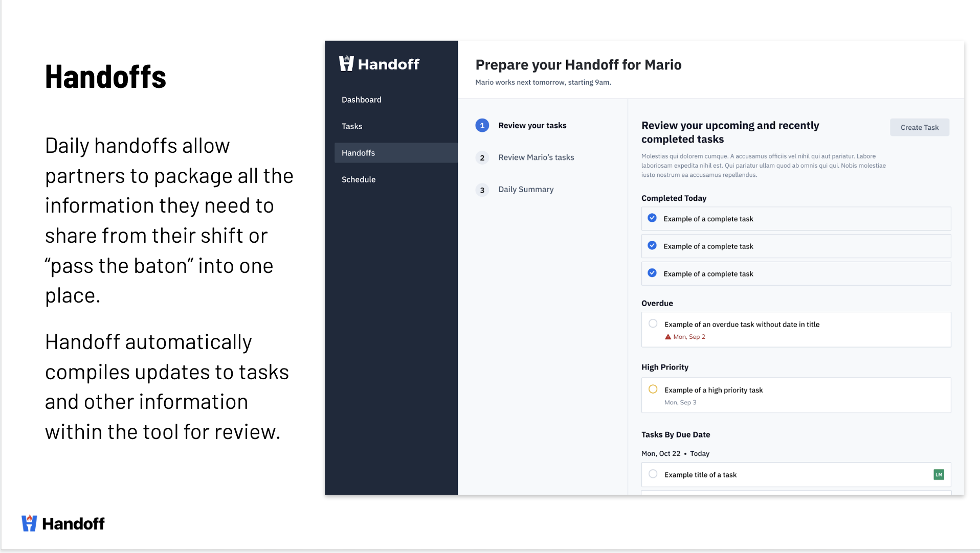Viewport: 980px width, 553px height.
Task: Jump to the Daily Summary step
Action: click(x=526, y=189)
